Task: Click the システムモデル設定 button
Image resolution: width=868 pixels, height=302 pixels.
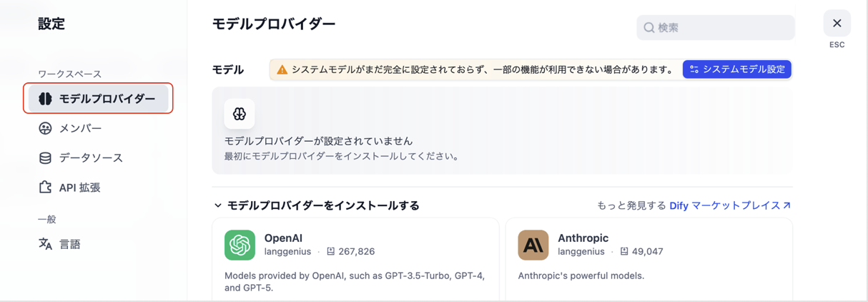Action: pos(737,69)
